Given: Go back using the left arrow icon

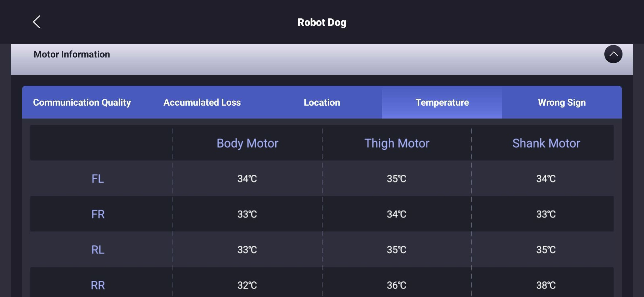Looking at the screenshot, I should click(x=37, y=22).
